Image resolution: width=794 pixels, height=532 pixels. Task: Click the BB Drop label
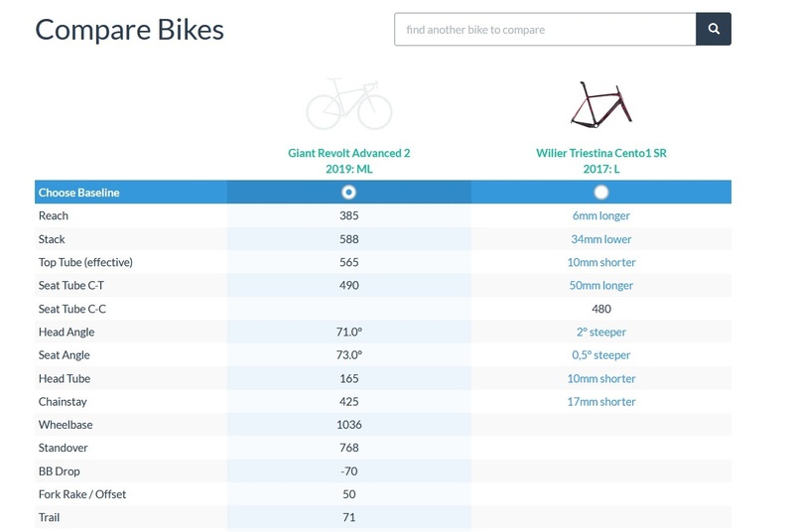click(60, 471)
